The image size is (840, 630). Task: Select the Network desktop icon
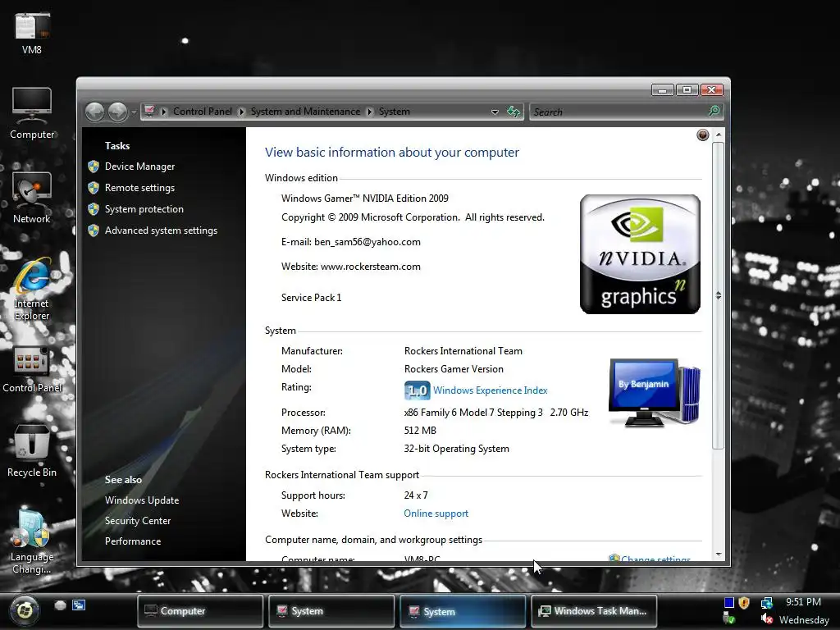[32, 198]
